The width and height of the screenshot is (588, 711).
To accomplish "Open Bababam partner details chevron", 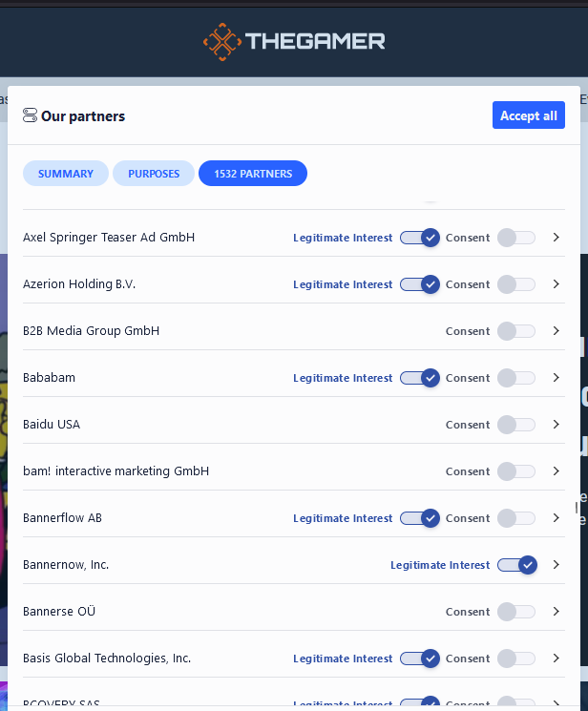I will point(556,377).
